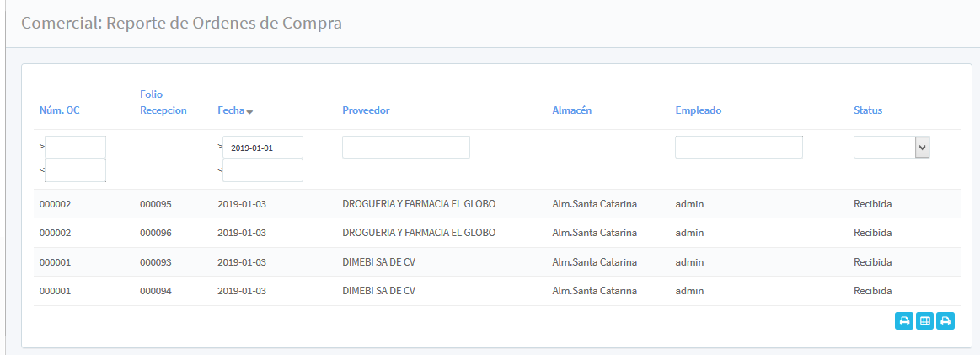Screen dimensions: 980x355
Task: Focus the Empleado filter text box
Action: click(x=738, y=148)
